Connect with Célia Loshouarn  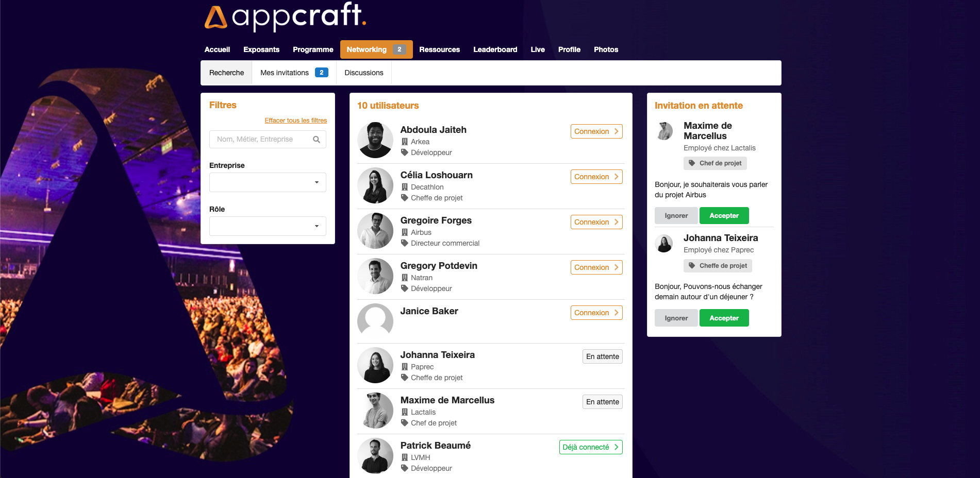tap(596, 177)
